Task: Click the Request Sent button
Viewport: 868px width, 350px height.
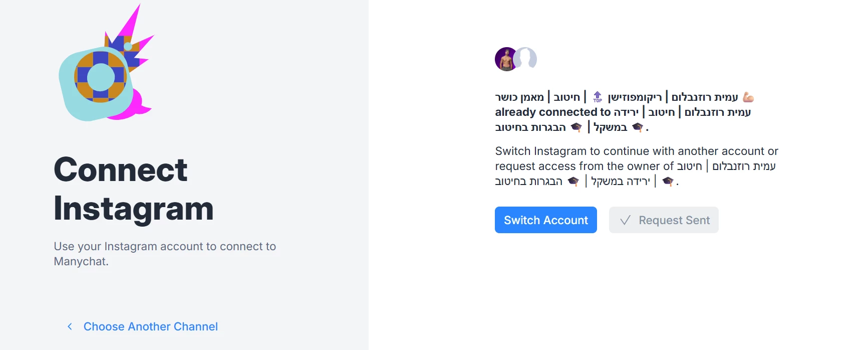Action: tap(664, 220)
